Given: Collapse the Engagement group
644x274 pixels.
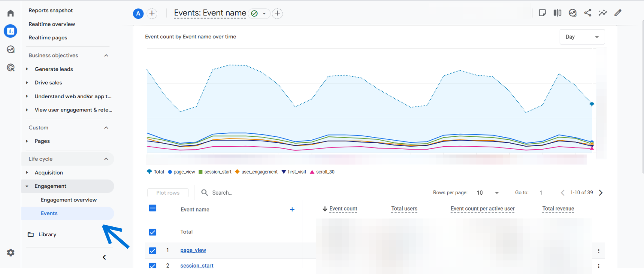Looking at the screenshot, I should coord(27,186).
